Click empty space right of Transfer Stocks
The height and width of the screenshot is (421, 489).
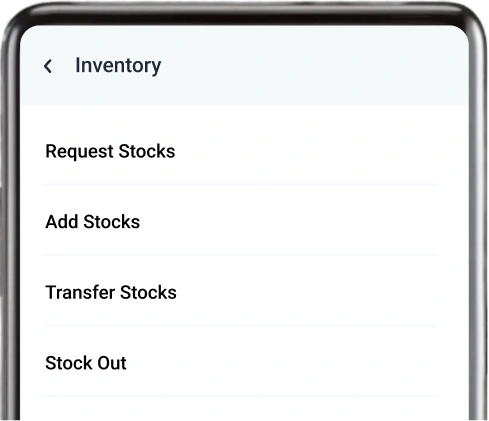[x=307, y=292]
